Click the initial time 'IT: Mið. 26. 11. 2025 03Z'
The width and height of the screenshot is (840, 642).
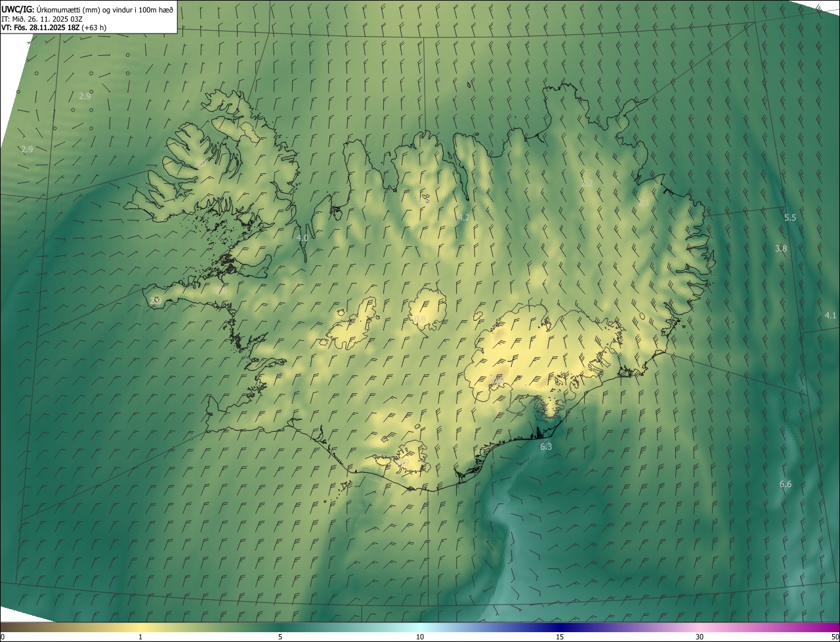pos(42,18)
